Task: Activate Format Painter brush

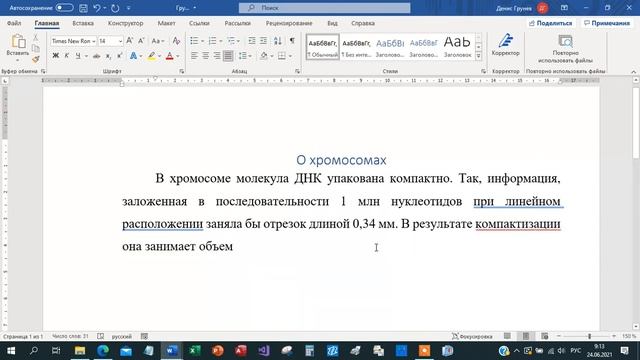Action: point(36,60)
